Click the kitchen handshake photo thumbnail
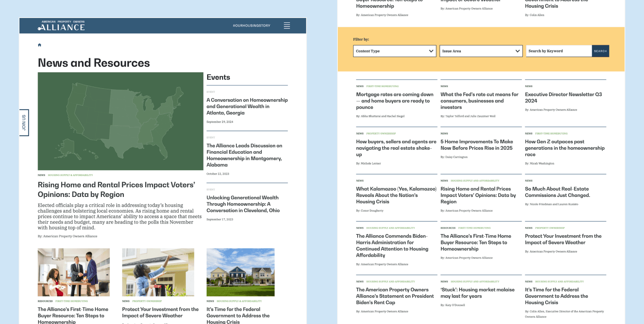Image resolution: width=644 pixels, height=324 pixels. [74, 272]
